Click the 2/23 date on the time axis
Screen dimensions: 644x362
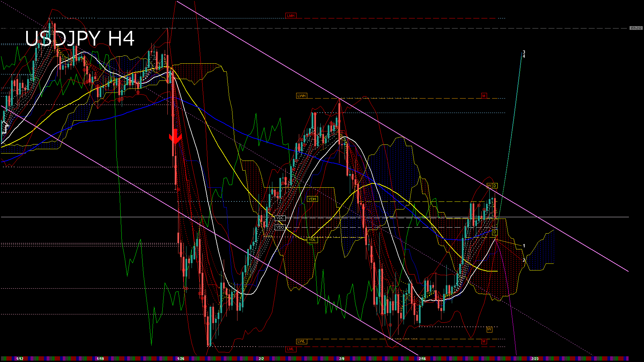535,359
